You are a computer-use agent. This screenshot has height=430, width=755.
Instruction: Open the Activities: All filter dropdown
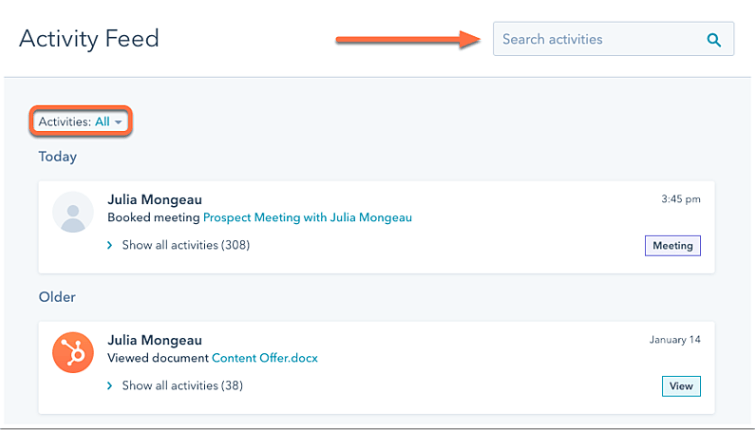[80, 121]
